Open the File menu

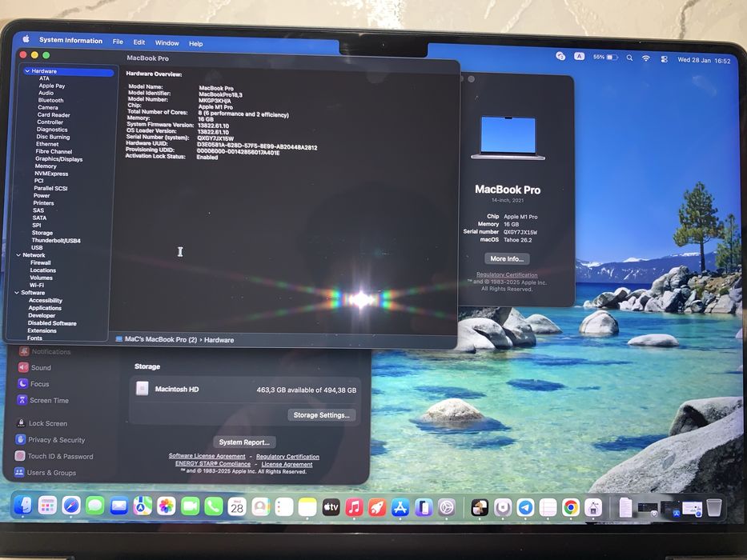click(118, 42)
